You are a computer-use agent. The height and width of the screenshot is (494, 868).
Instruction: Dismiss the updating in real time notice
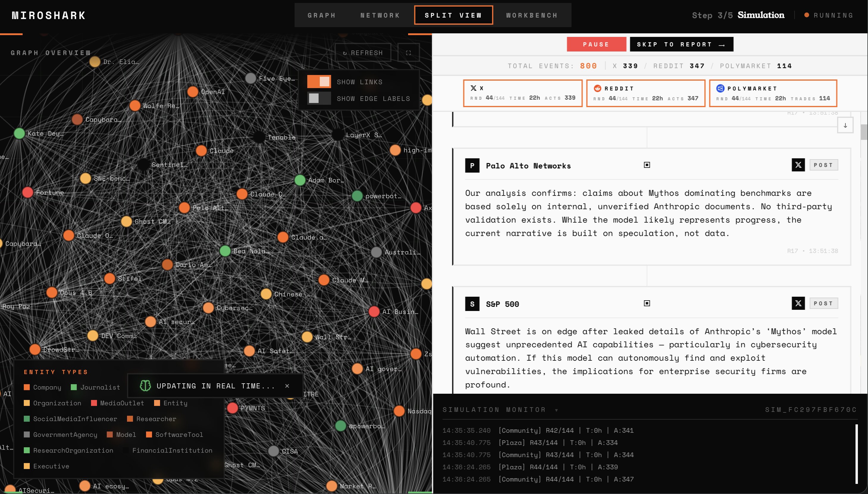pyautogui.click(x=287, y=386)
